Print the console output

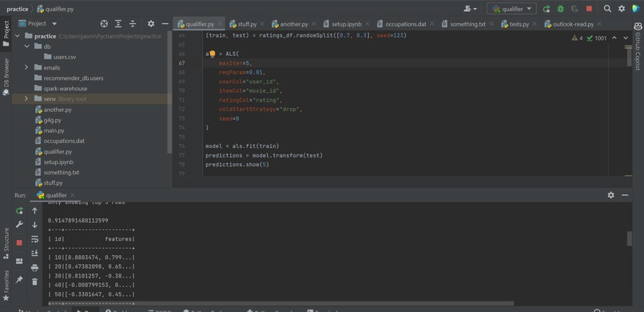(x=34, y=268)
